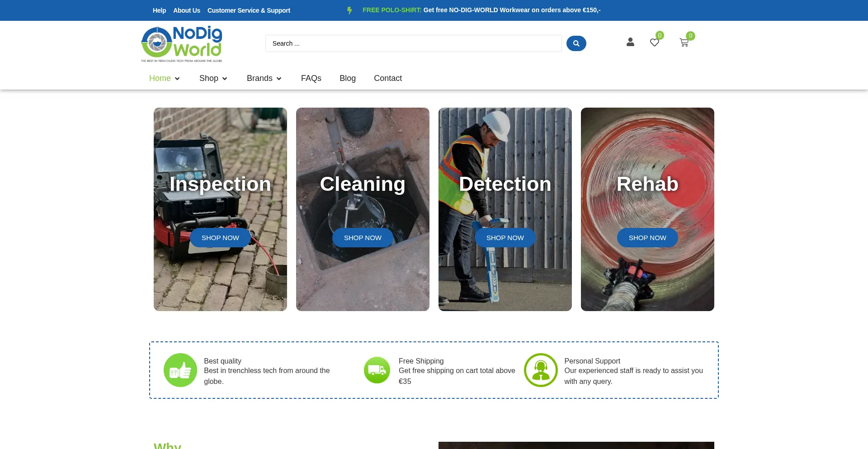Open the Shop menu item
The image size is (868, 449).
click(x=209, y=78)
